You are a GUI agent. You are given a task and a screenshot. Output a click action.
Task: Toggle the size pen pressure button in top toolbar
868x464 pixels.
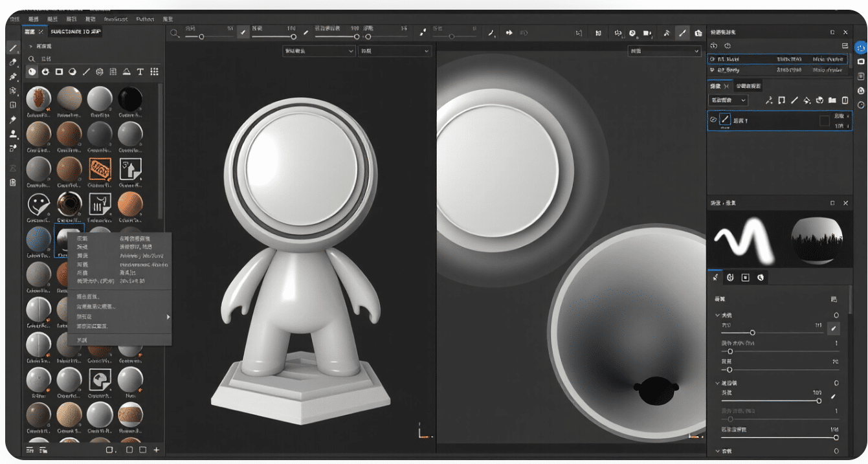pyautogui.click(x=243, y=32)
